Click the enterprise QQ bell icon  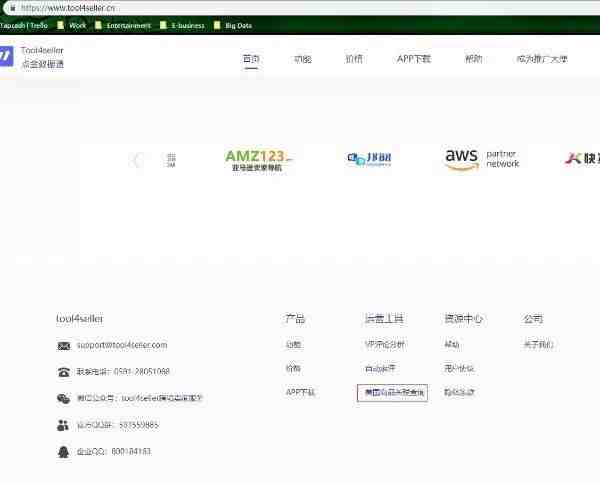click(x=64, y=451)
